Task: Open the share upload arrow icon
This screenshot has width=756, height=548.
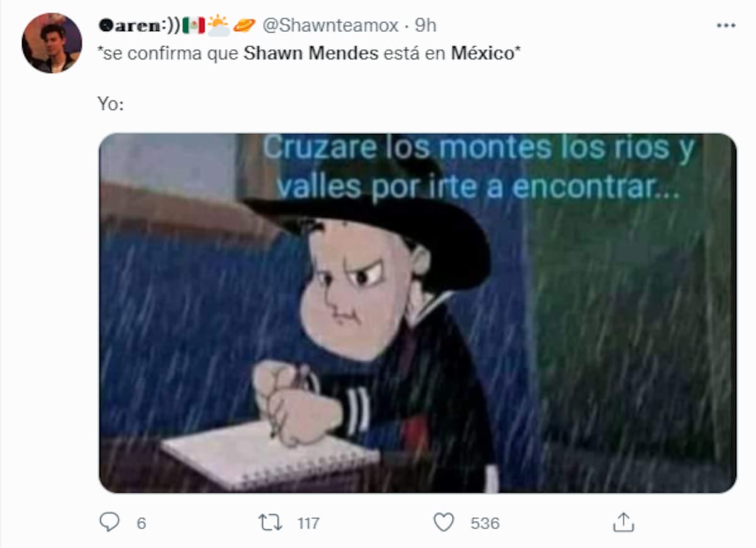Action: click(x=623, y=522)
